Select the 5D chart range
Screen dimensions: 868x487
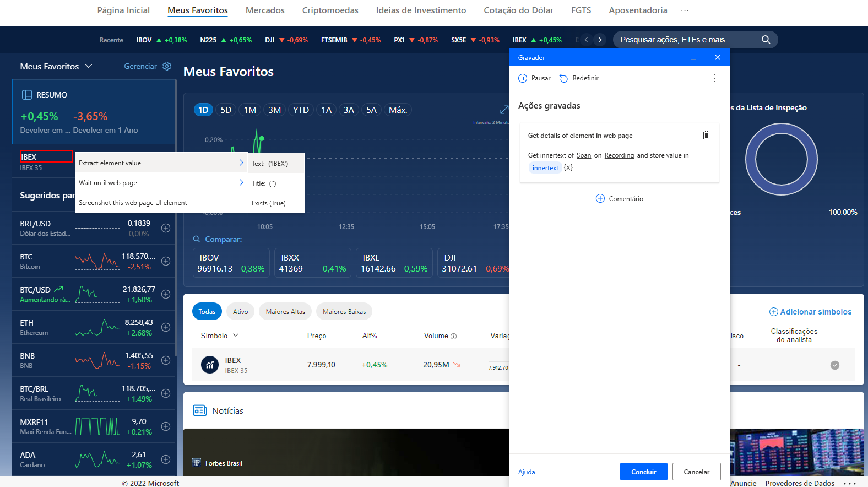coord(226,110)
